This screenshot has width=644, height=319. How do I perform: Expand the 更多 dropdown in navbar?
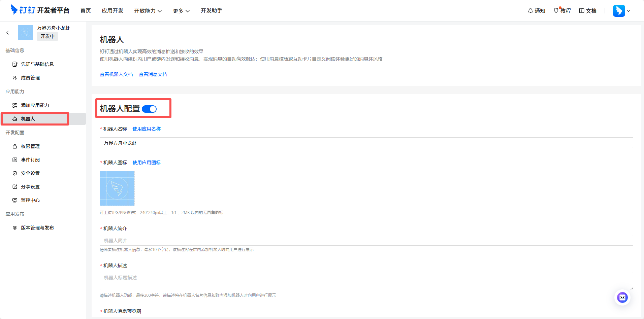coord(181,11)
